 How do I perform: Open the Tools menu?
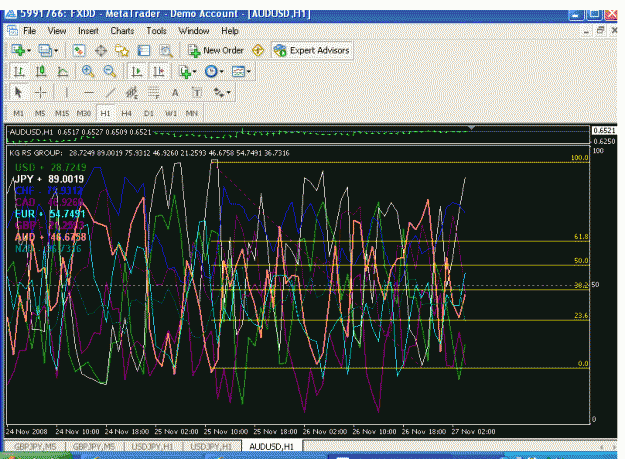click(156, 31)
